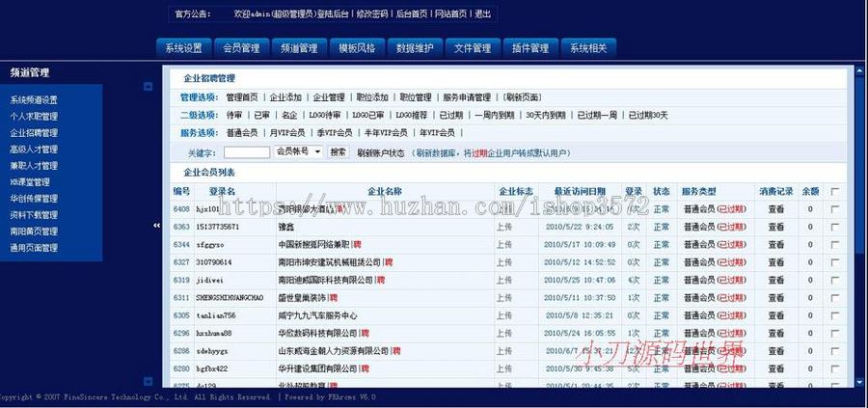Filter by 月VIP会员 service option
868x408 pixels.
click(x=287, y=133)
